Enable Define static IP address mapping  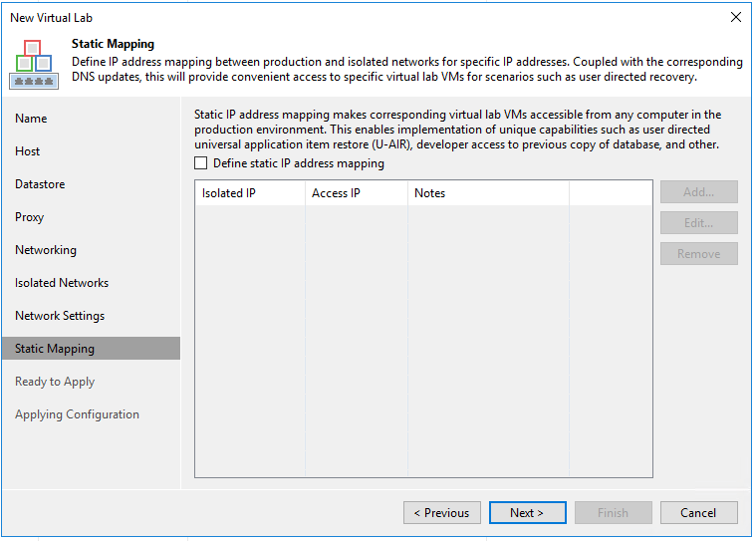[201, 163]
